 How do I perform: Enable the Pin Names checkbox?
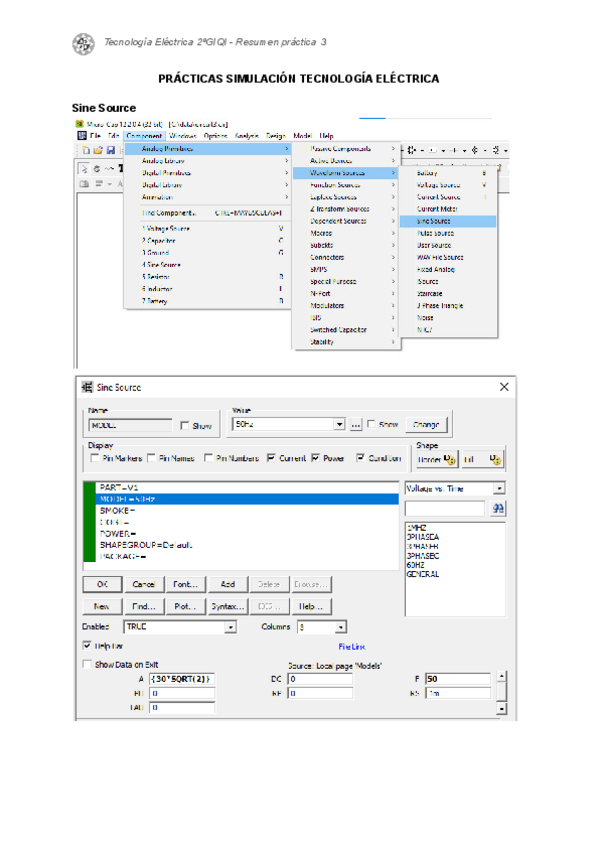click(x=151, y=458)
